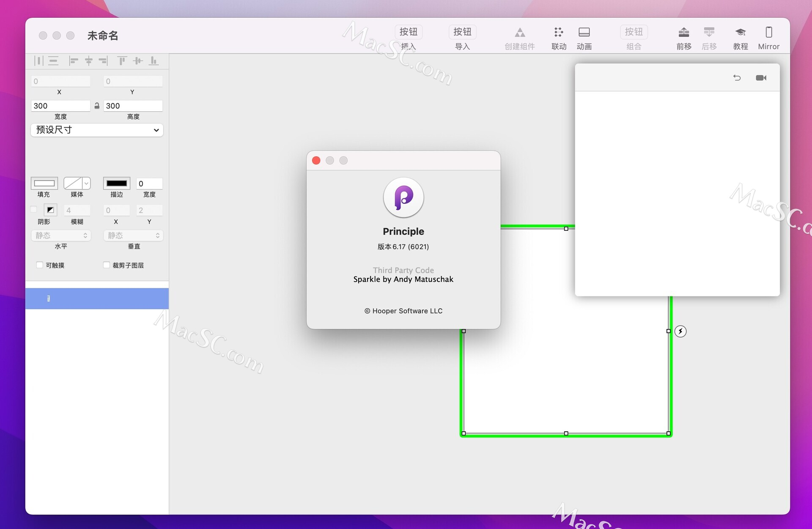
Task: Select the layer item in the layer list
Action: coord(97,299)
